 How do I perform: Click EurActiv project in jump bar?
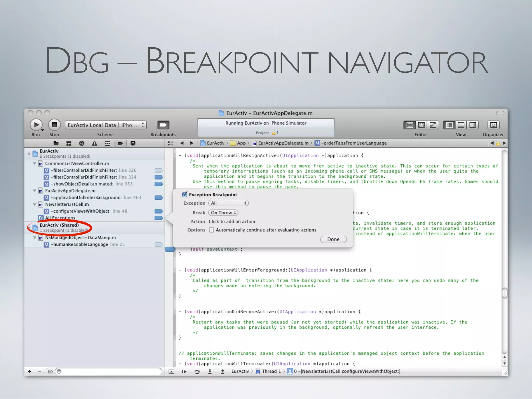(212, 143)
